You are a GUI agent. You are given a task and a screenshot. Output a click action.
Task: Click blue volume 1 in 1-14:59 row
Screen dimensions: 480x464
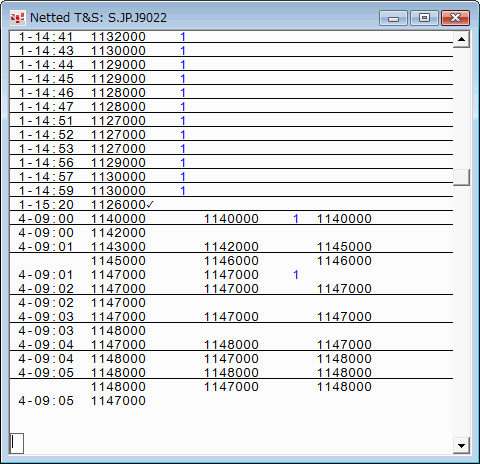pos(183,191)
